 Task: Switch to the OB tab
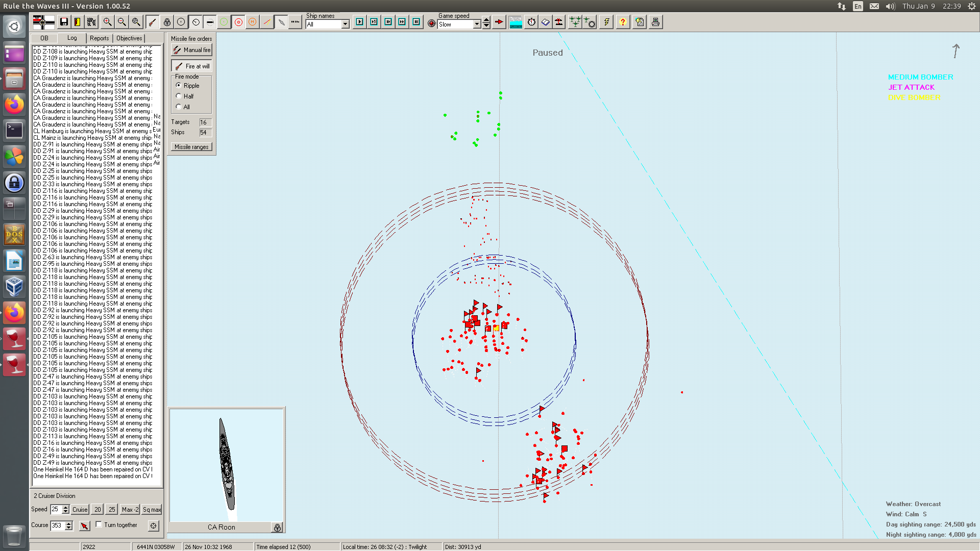point(44,38)
